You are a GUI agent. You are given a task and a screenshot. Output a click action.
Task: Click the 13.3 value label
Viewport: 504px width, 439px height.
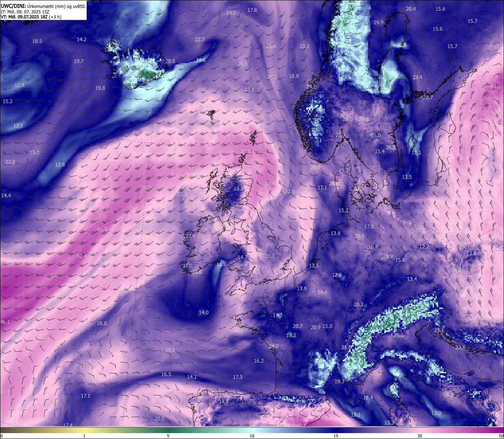(x=389, y=422)
